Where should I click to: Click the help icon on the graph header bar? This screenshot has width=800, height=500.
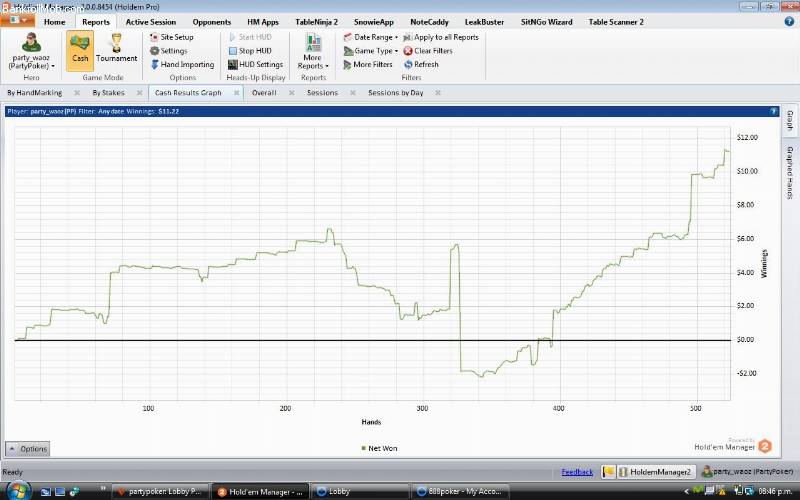pos(774,111)
